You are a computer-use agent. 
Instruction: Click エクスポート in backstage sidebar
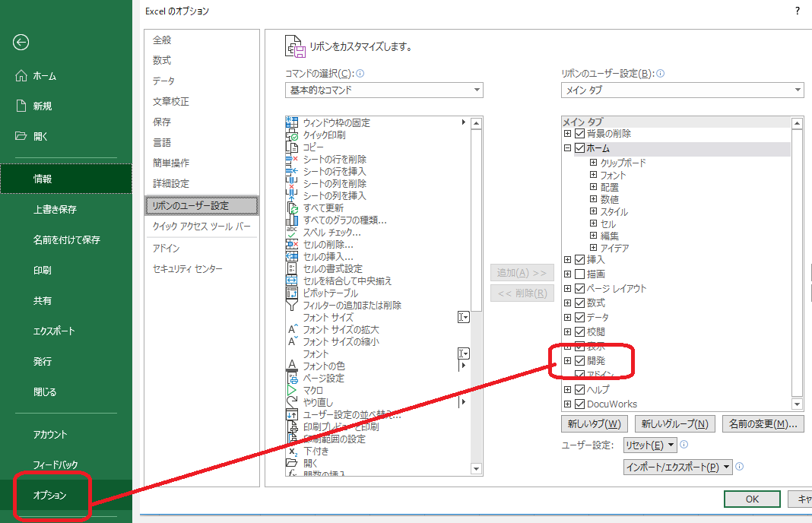[55, 331]
